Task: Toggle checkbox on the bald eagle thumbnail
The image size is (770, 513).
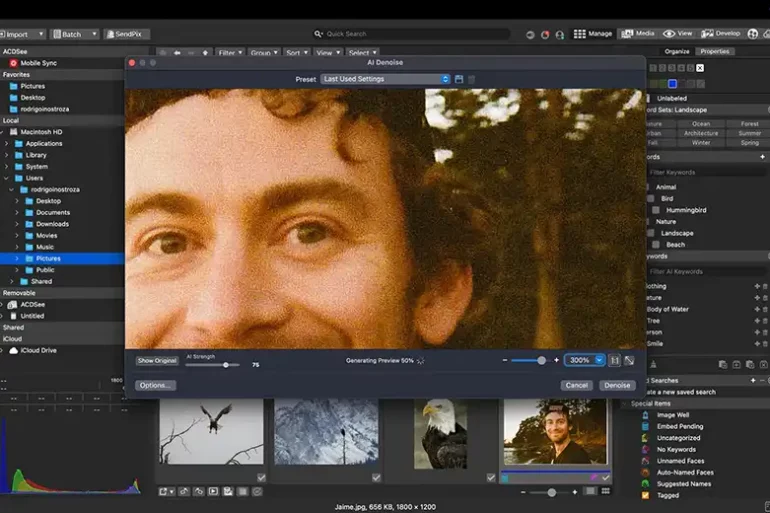Action: 491,477
